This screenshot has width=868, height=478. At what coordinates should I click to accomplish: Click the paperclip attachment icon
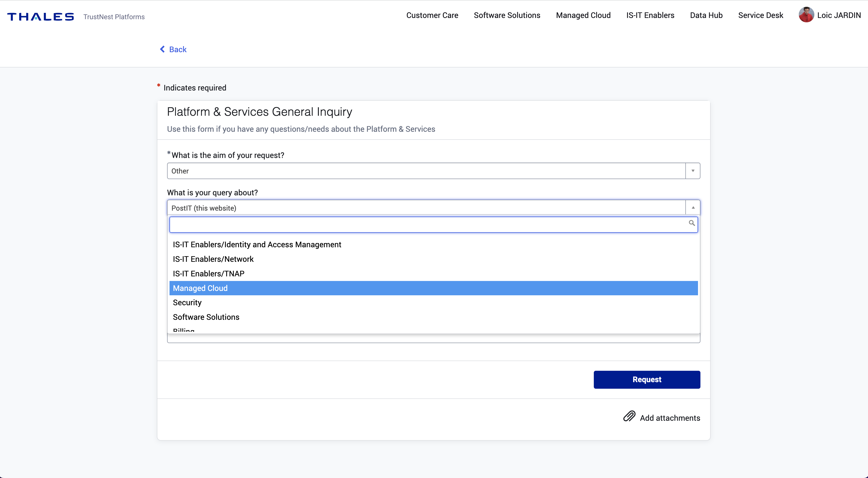coord(629,416)
